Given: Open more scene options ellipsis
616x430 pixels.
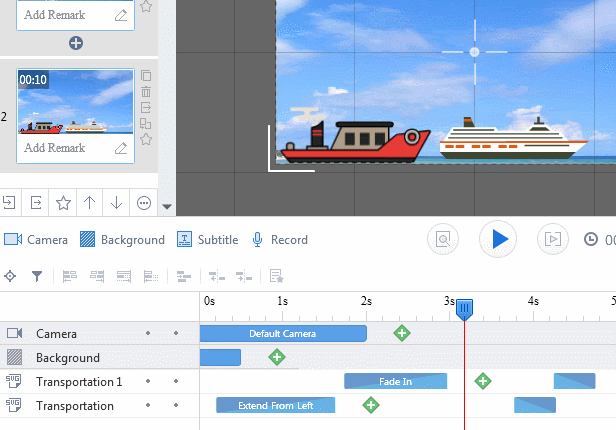Looking at the screenshot, I should [x=143, y=203].
